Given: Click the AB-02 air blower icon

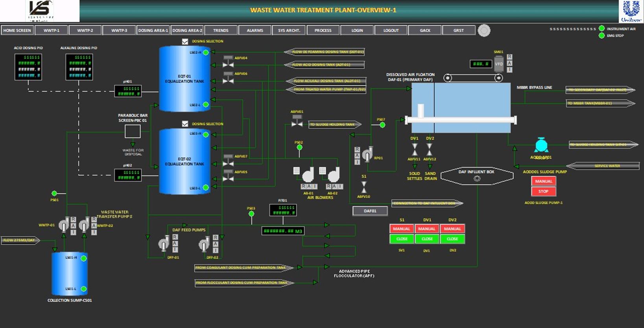Looking at the screenshot, I should pyautogui.click(x=333, y=174).
